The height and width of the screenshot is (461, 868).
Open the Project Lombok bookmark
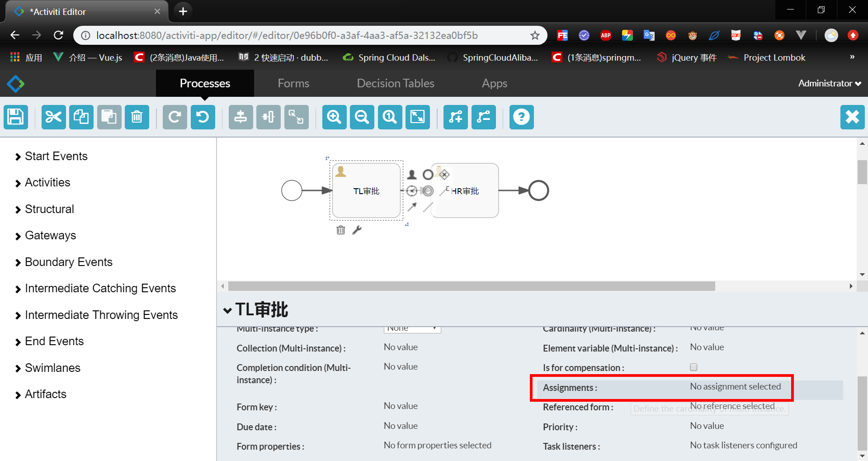pos(767,57)
